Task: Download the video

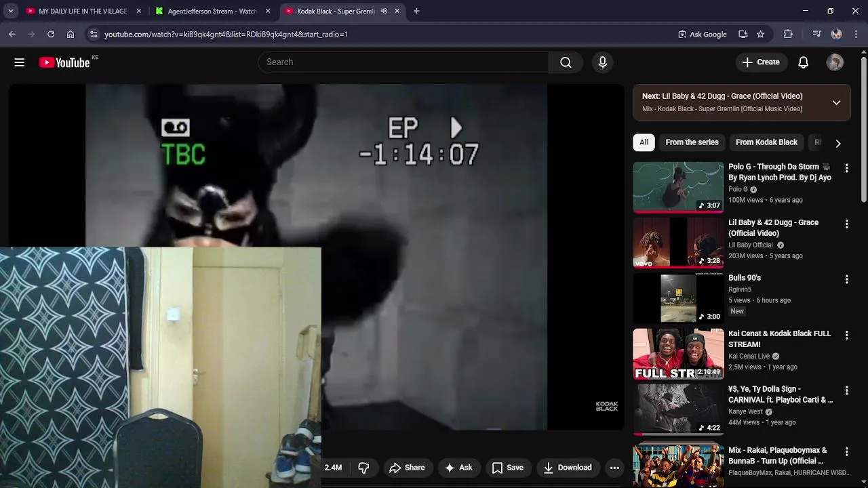Action: (x=568, y=468)
